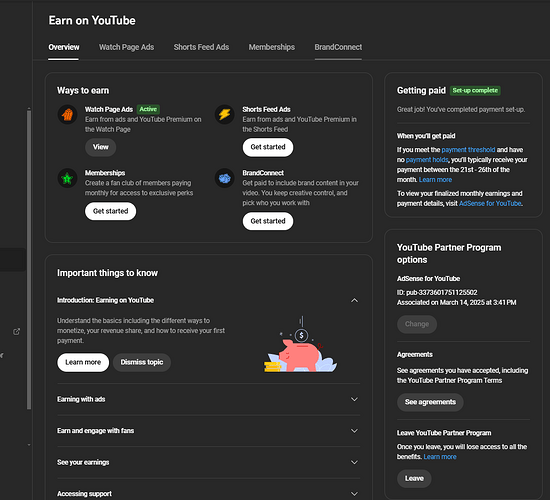Open the Watch Page Ads tab

pyautogui.click(x=126, y=47)
